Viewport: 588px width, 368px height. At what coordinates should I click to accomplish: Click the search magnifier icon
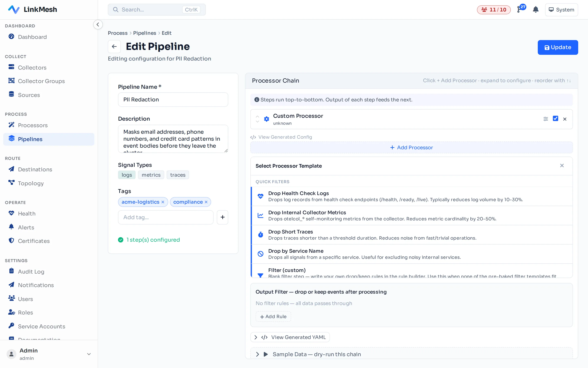(x=116, y=9)
